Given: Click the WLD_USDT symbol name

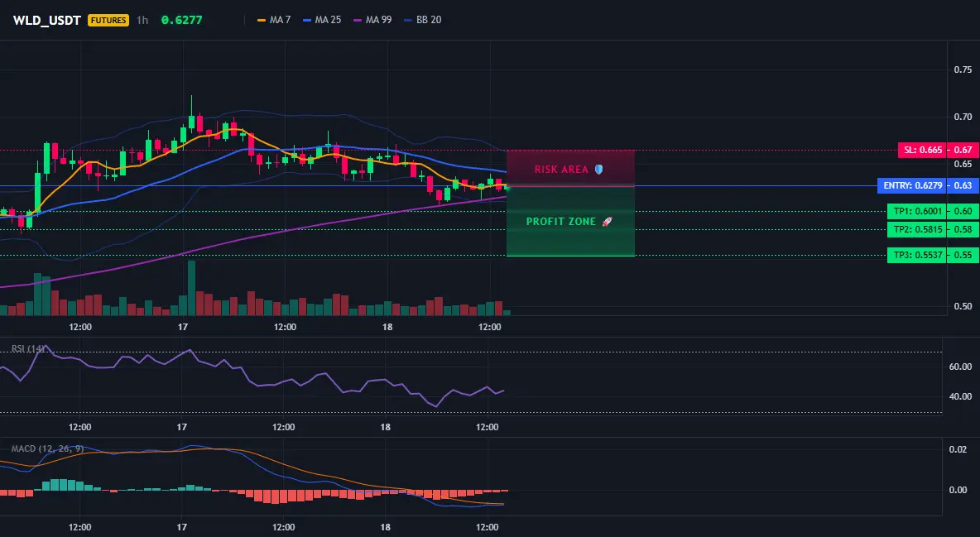Looking at the screenshot, I should point(47,20).
